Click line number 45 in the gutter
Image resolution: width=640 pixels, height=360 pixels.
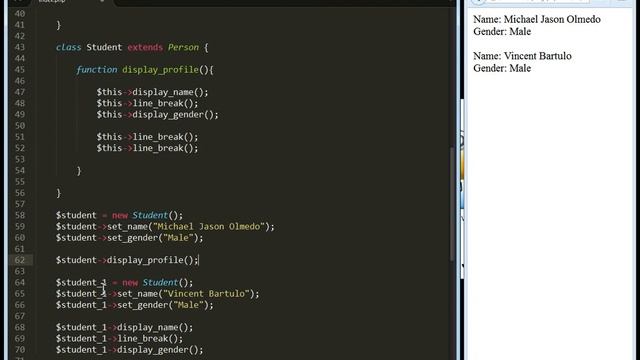(x=20, y=69)
